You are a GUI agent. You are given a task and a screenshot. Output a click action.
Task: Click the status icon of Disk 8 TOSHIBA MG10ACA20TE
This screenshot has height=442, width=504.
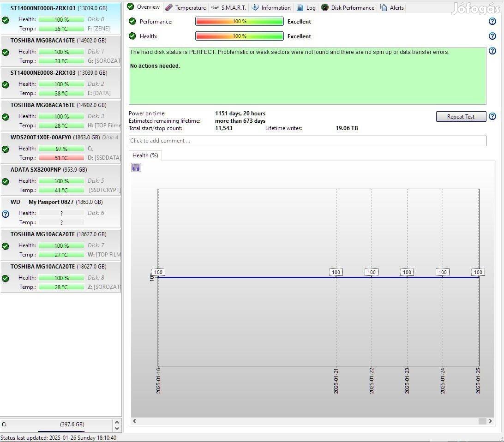click(6, 279)
